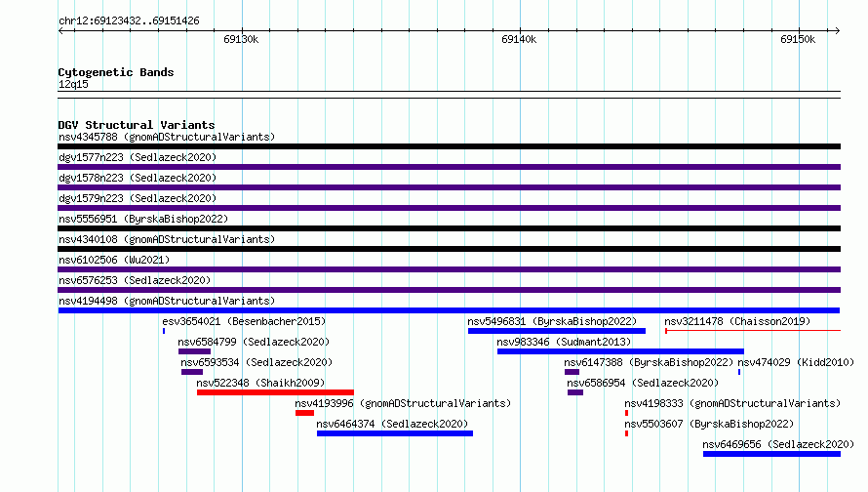Open the nsv6584799 Sedlazeck2020 label
The width and height of the screenshot is (868, 492).
(254, 342)
